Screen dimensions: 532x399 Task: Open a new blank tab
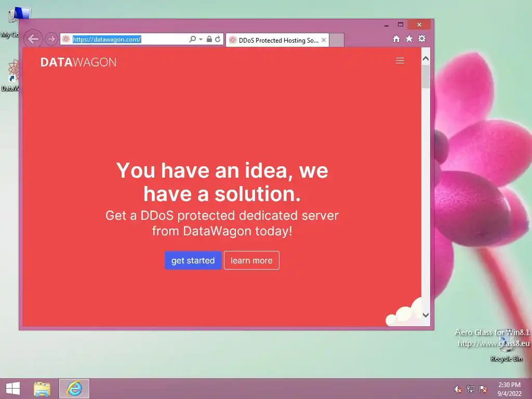(337, 40)
